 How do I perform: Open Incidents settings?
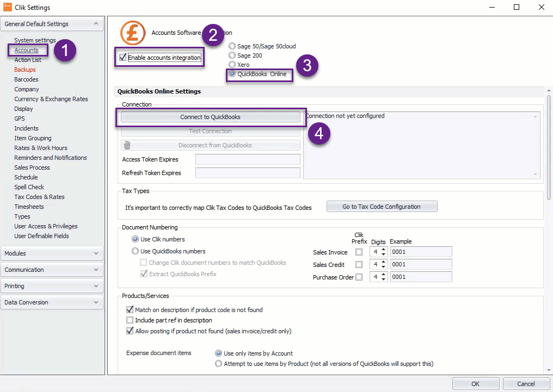[27, 128]
